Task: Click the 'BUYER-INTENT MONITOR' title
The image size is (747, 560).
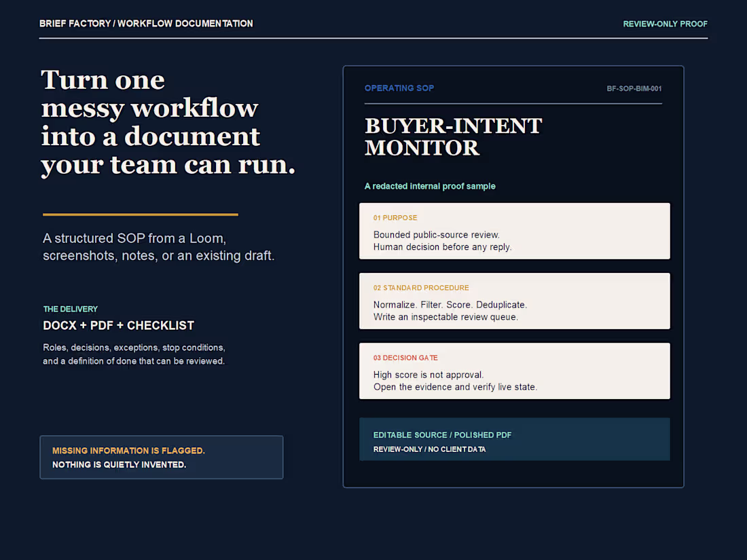Action: point(453,136)
